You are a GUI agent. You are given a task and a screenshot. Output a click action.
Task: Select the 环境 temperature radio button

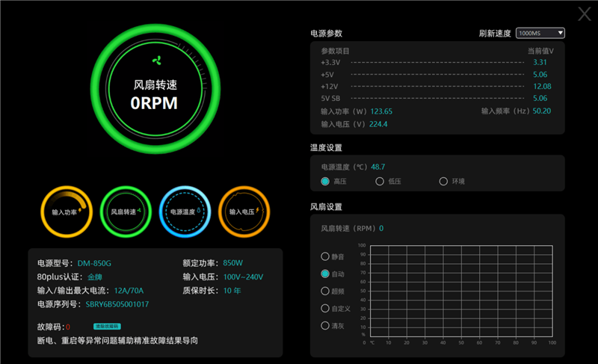[x=443, y=182]
